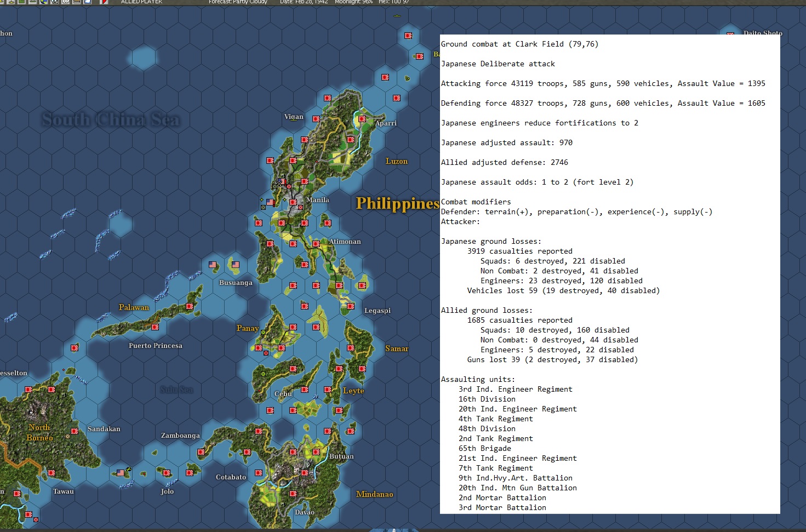806x532 pixels.
Task: Click the Japanese flag right of Cotabato label
Action: pos(259,473)
